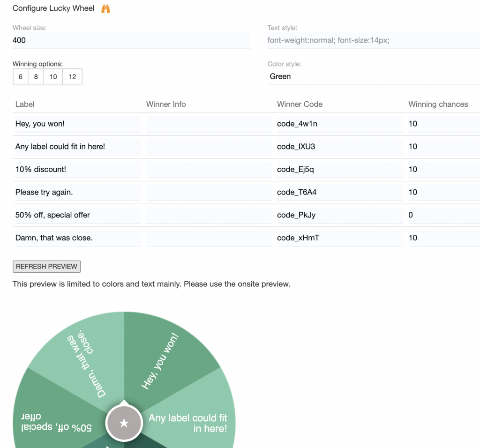Edit winner code code_Ej5q
The height and width of the screenshot is (448, 480).
[x=340, y=170]
